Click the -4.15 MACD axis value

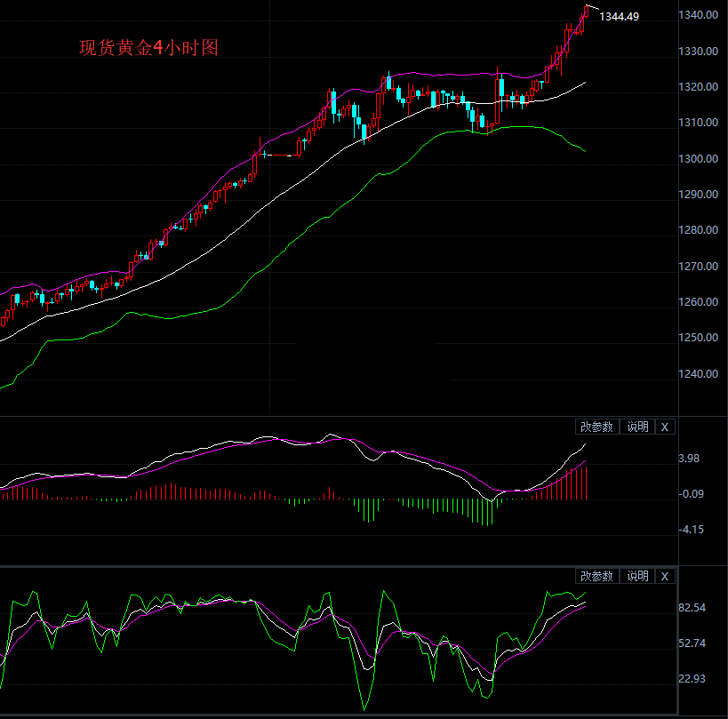pyautogui.click(x=692, y=530)
